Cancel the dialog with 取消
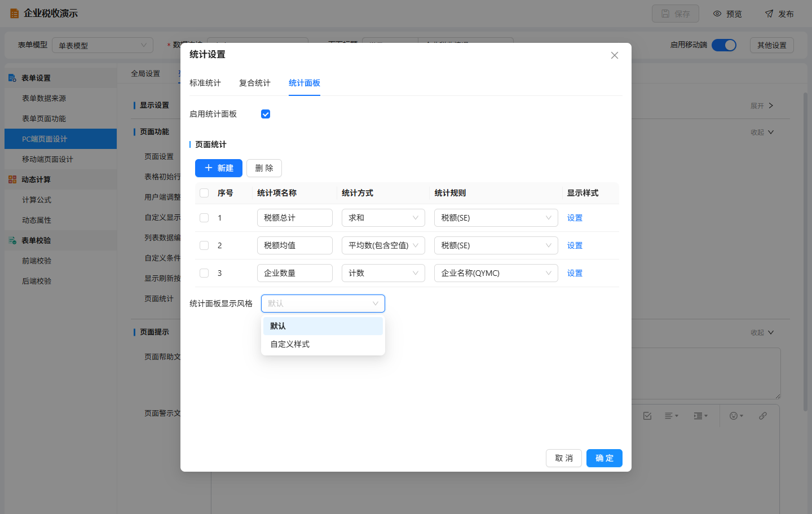812x514 pixels. (x=564, y=458)
